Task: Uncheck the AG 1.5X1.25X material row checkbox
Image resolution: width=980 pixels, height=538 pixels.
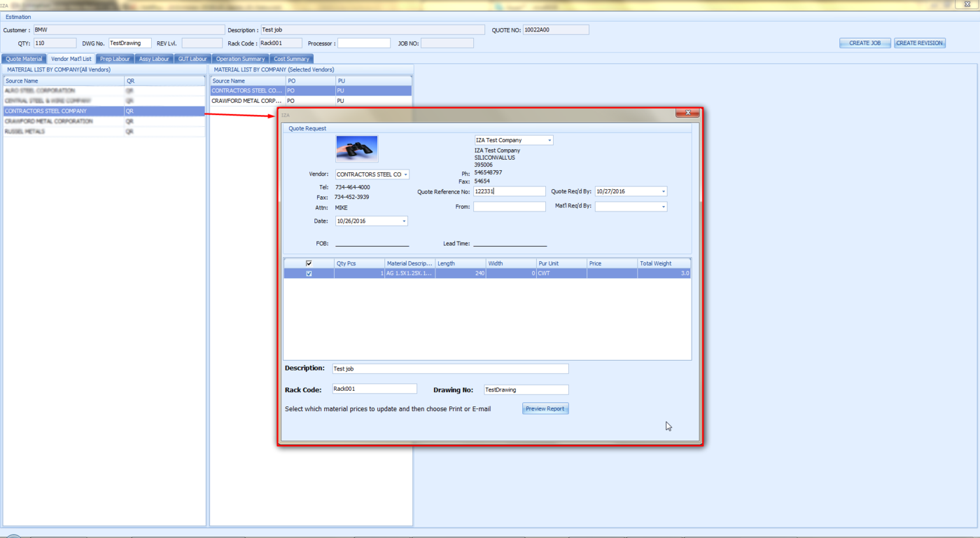Action: 309,274
